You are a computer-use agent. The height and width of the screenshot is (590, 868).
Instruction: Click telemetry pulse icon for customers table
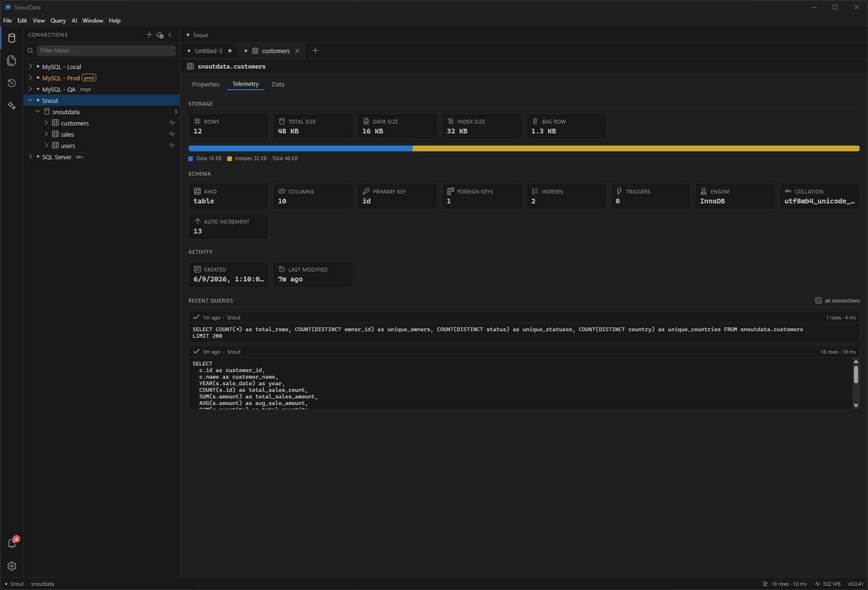(172, 123)
